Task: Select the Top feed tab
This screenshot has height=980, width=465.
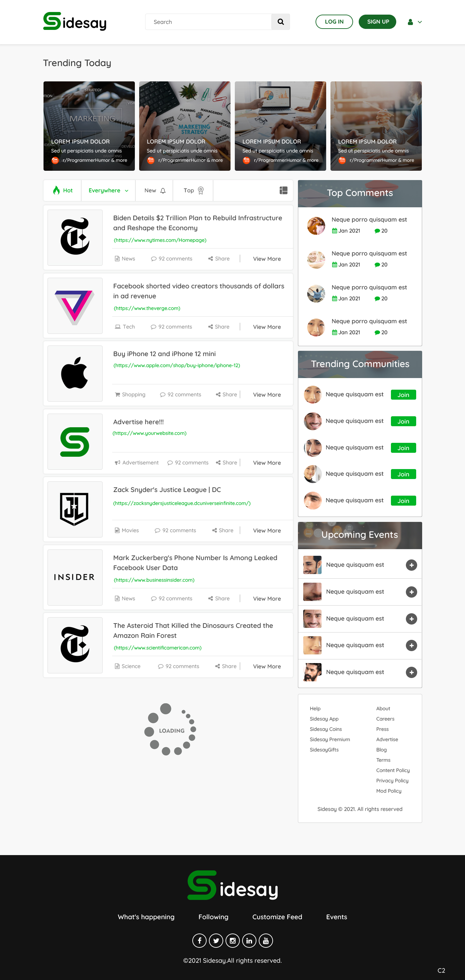Action: (193, 190)
